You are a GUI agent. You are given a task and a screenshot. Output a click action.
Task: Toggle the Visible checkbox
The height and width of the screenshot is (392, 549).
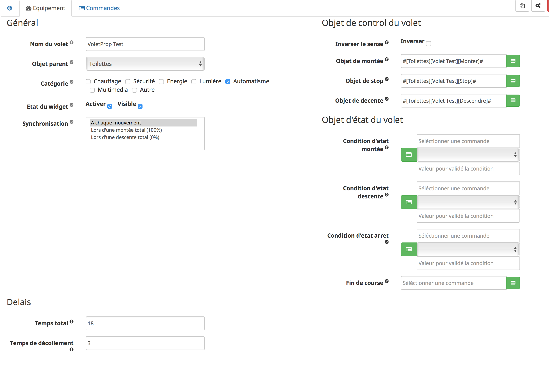point(140,106)
